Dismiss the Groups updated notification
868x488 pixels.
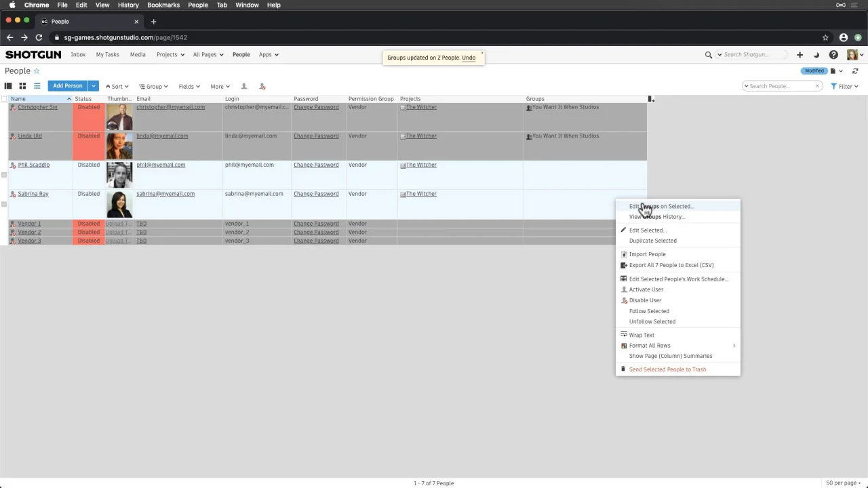(x=482, y=53)
